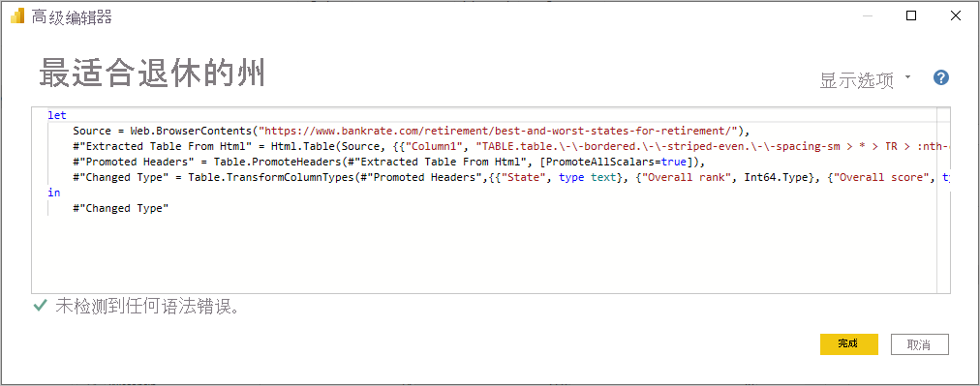Click the Power BI logo icon
The image size is (980, 386).
16,16
